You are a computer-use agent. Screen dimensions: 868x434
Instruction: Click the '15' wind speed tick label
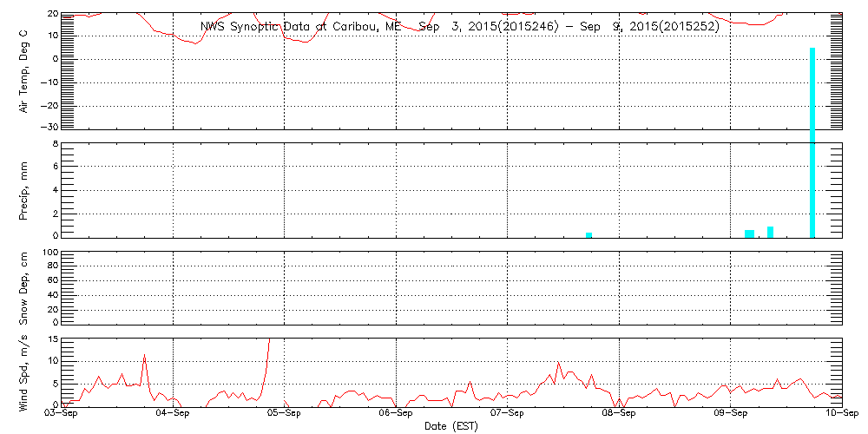click(x=53, y=339)
